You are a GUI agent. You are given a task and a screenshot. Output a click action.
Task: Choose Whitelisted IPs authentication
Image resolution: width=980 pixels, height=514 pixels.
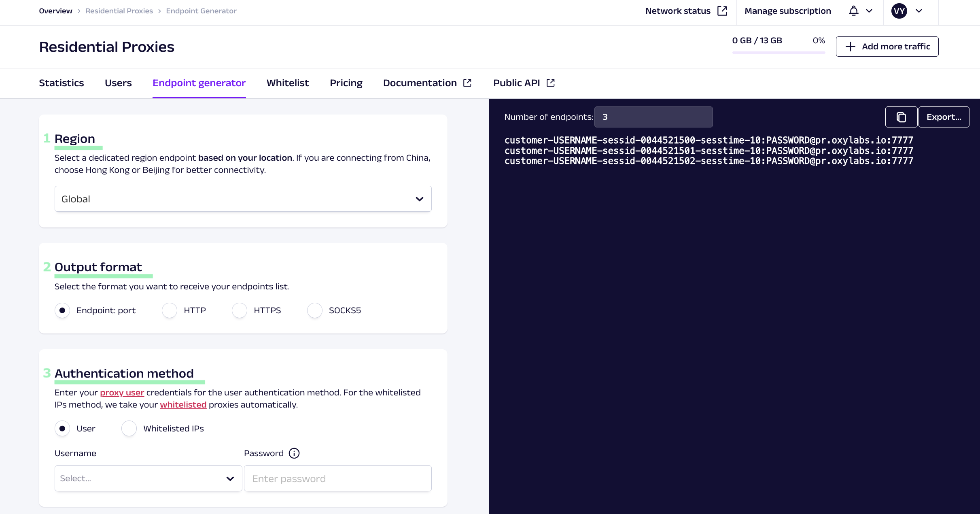coord(129,429)
